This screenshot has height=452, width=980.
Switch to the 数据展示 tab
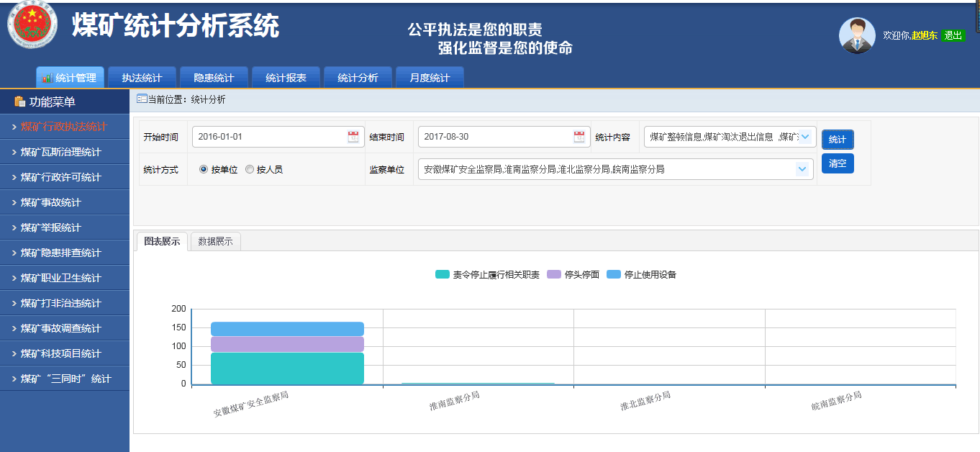click(215, 242)
